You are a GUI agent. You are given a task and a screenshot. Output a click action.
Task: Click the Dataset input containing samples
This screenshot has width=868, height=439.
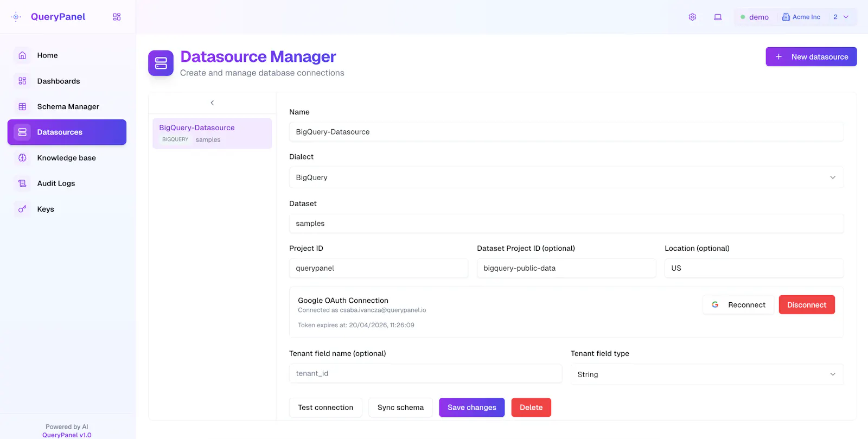point(566,224)
